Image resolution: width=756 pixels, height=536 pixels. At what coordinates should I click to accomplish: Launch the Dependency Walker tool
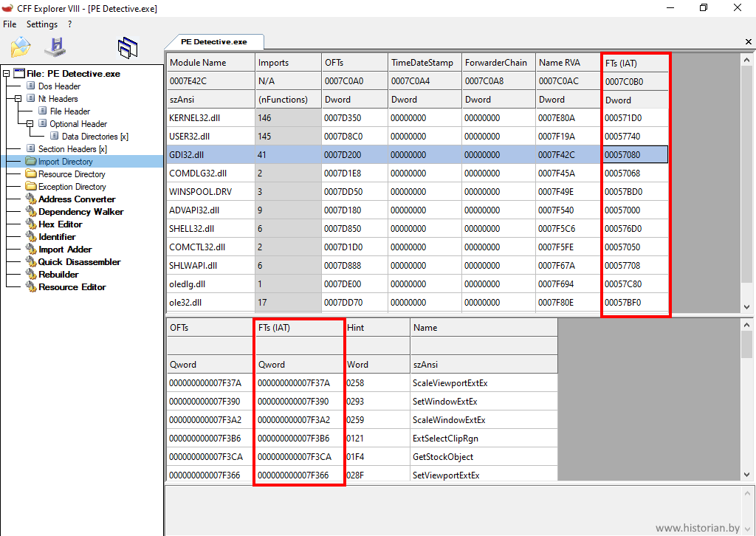(x=80, y=212)
